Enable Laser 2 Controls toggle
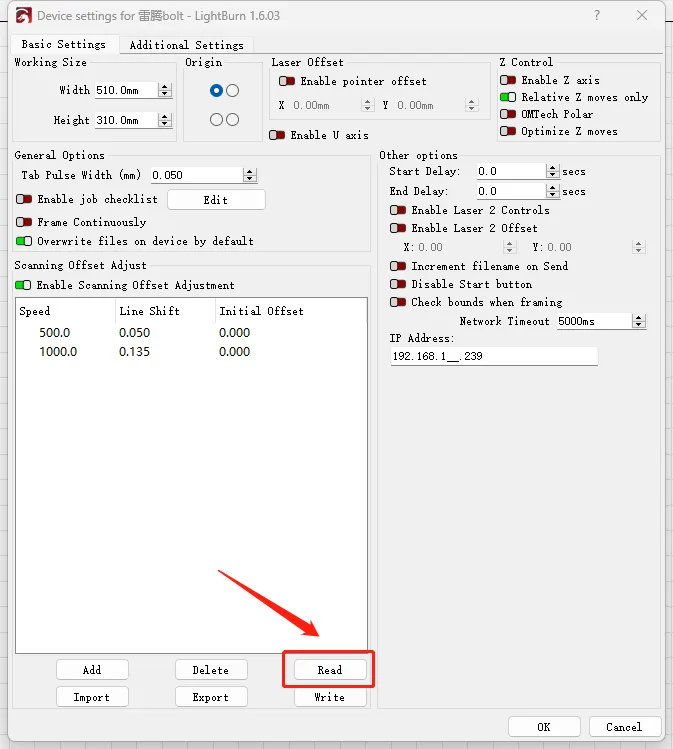The width and height of the screenshot is (673, 749). [x=398, y=210]
